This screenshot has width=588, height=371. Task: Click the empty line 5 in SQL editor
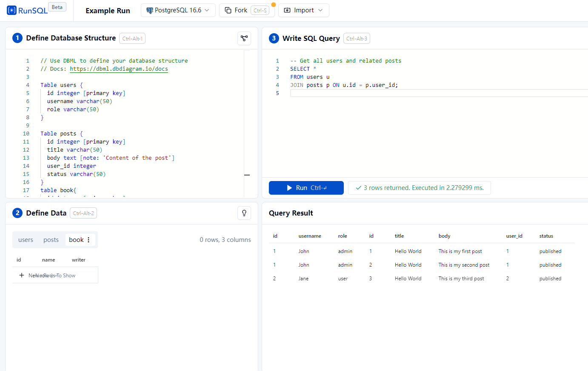click(439, 93)
